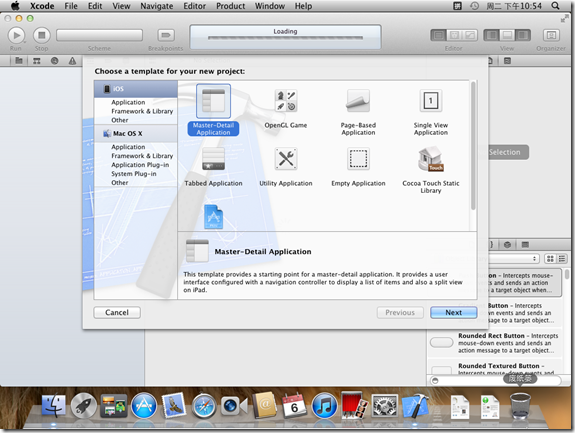The width and height of the screenshot is (575, 433).
Task: Open iTunes from the Dock
Action: 324,406
